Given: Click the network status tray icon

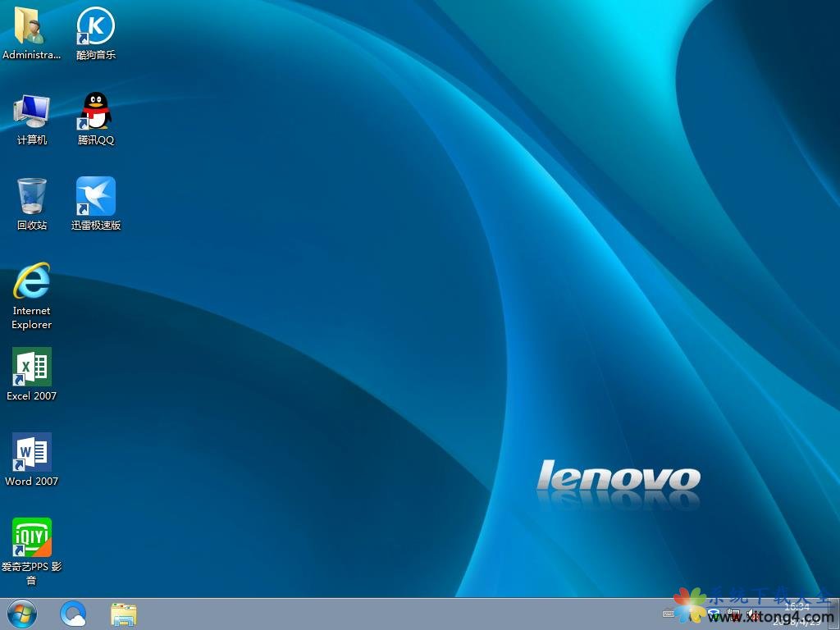Looking at the screenshot, I should (x=733, y=614).
